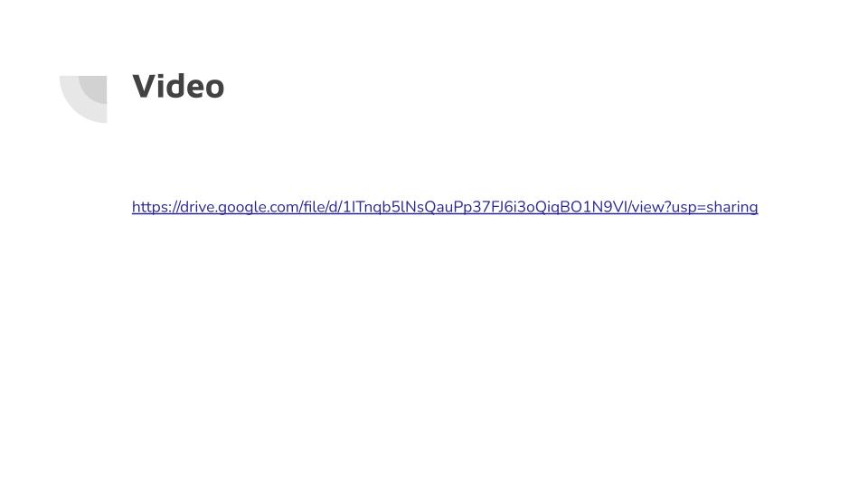Click the empty slide area below the link

434,343
